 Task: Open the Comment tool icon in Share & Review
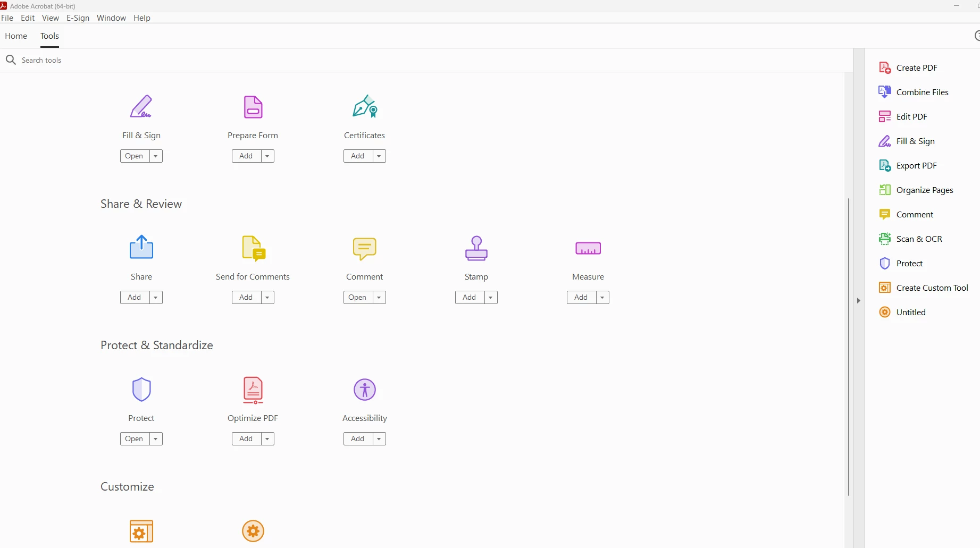tap(364, 249)
